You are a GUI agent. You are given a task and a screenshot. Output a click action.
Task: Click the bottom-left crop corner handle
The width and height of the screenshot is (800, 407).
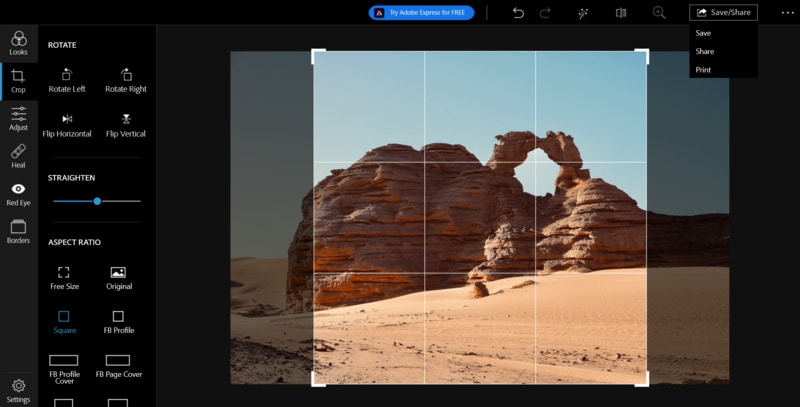318,379
